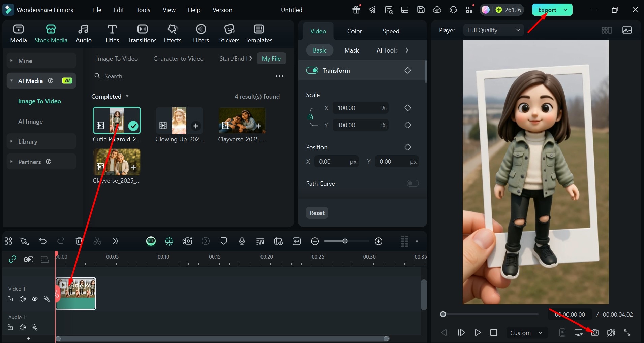Open the Stickers panel
Viewport: 644px width, 343px height.
coord(229,34)
